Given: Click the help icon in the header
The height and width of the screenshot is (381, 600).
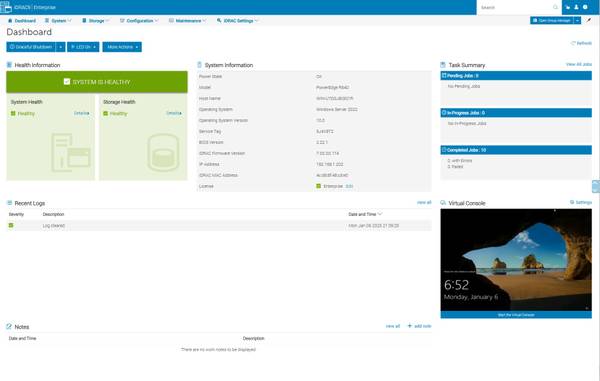Looking at the screenshot, I should (585, 7).
